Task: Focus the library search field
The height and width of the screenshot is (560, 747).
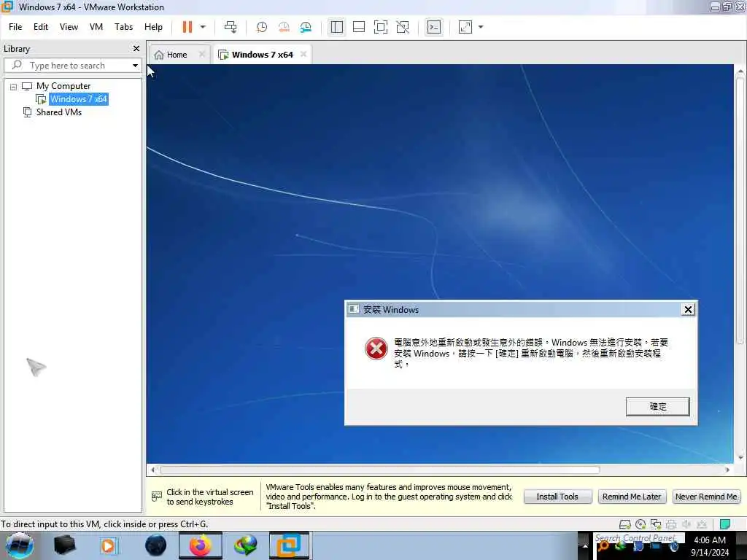Action: pyautogui.click(x=71, y=65)
